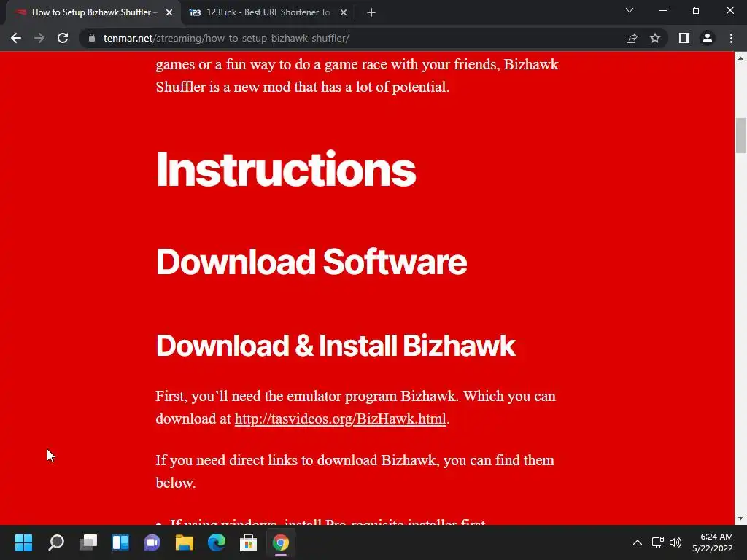
Task: Open Microsoft Store from the taskbar
Action: coord(248,542)
